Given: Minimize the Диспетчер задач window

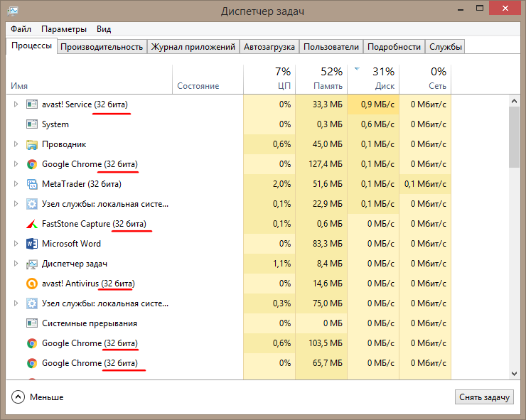Looking at the screenshot, I should pos(461,9).
